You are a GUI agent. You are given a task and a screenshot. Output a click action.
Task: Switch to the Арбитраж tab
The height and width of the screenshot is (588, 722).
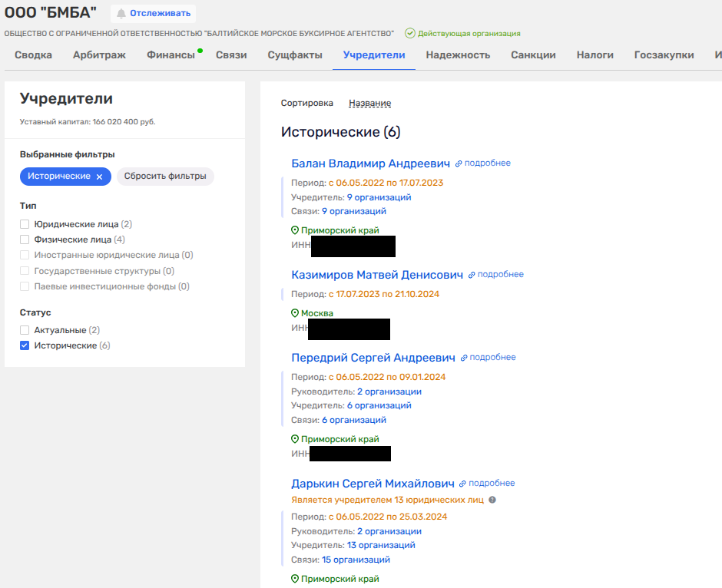tap(99, 55)
